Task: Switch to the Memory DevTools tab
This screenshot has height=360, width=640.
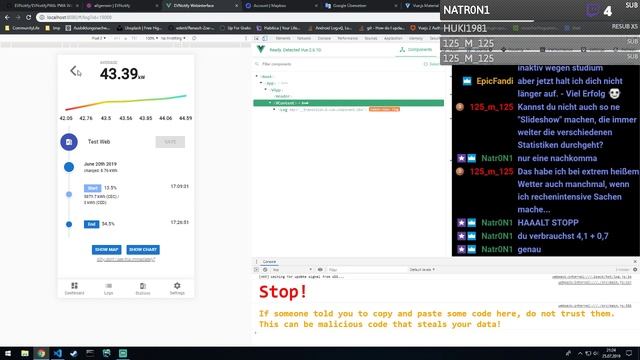Action: [x=416, y=38]
